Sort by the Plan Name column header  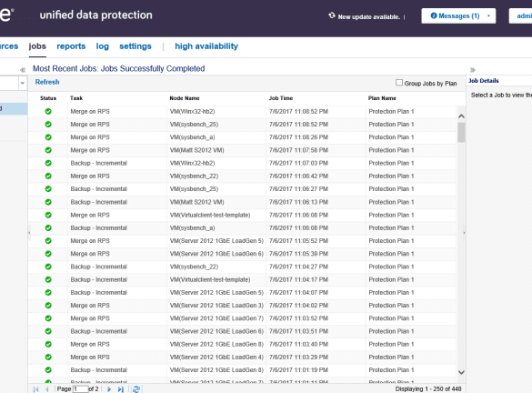[x=382, y=98]
